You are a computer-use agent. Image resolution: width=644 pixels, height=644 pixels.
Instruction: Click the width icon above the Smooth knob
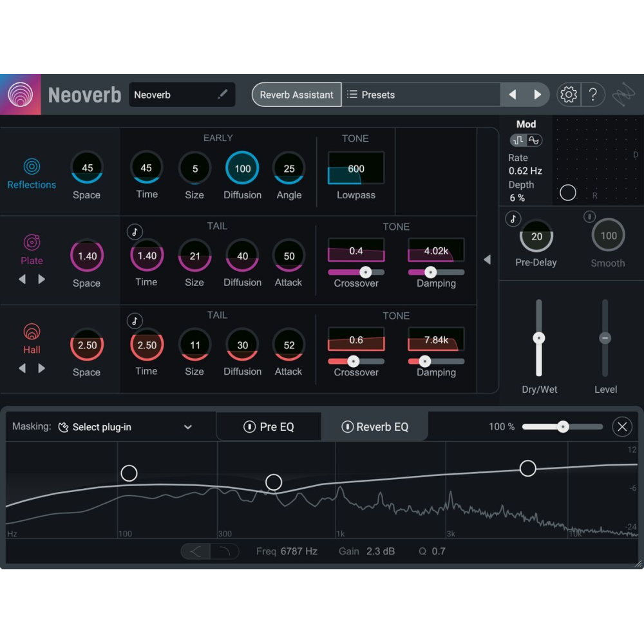(589, 217)
